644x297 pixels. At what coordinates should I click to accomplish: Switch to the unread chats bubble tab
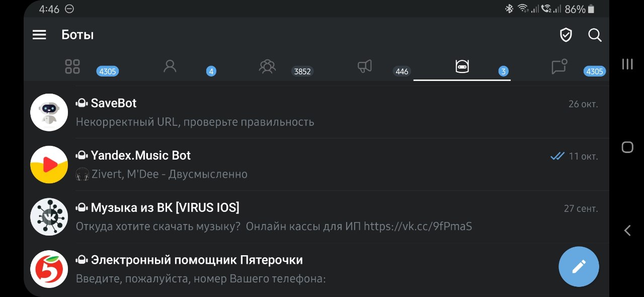559,66
